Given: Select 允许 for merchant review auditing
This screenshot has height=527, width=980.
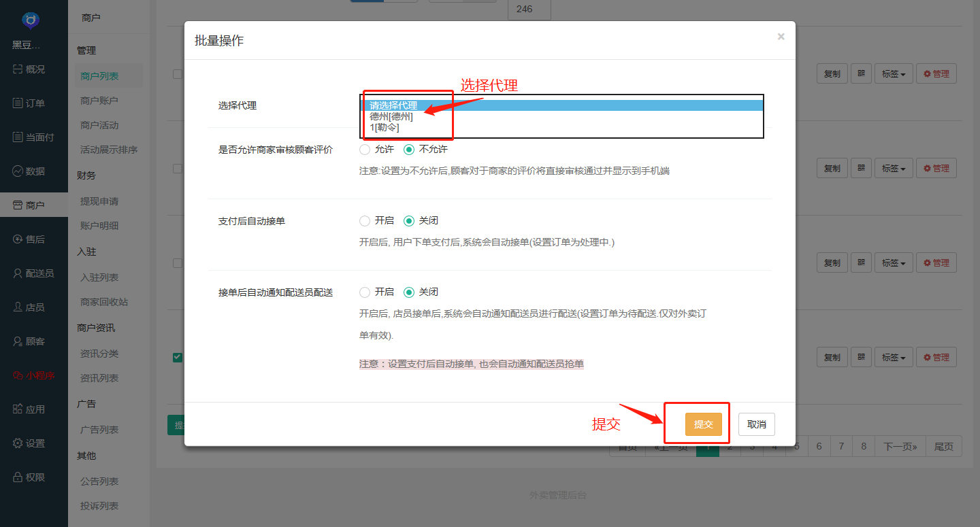Looking at the screenshot, I should coord(365,149).
